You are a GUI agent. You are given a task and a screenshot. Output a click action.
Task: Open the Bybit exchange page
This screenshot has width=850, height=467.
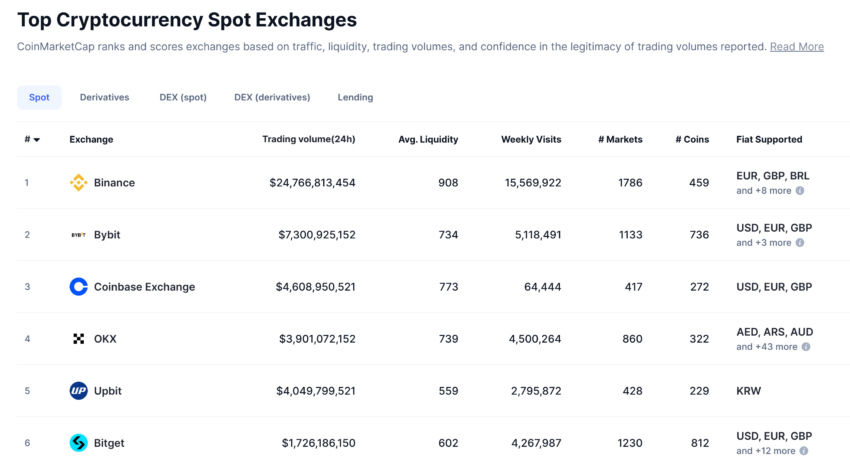pos(107,235)
